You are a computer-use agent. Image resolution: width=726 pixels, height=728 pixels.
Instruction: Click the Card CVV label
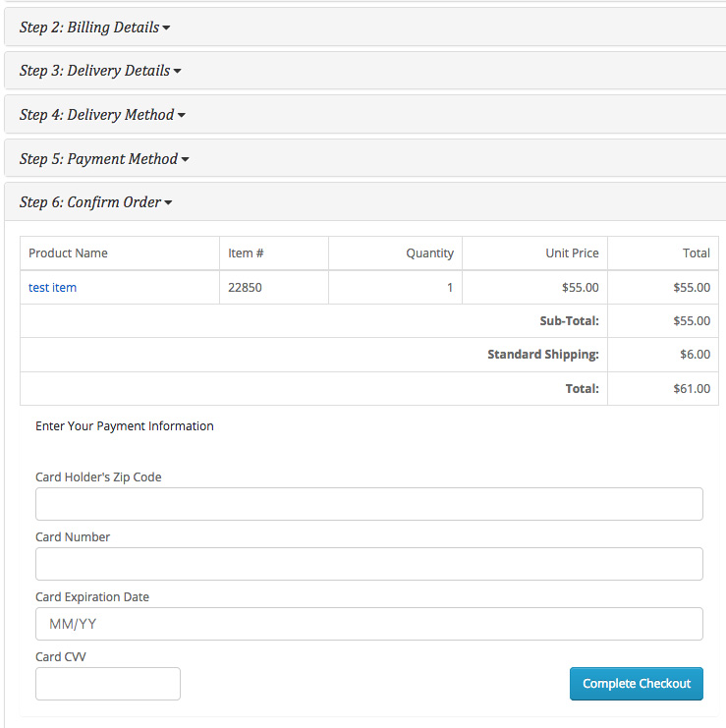click(x=61, y=657)
